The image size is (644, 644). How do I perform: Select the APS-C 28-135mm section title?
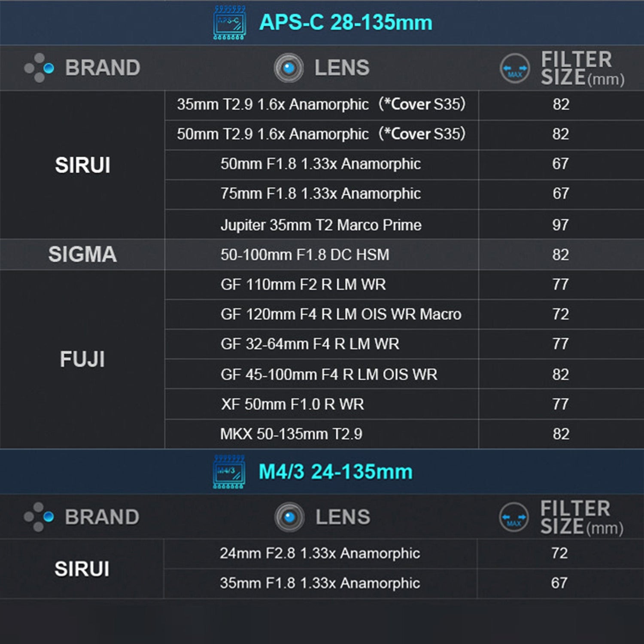click(x=346, y=23)
